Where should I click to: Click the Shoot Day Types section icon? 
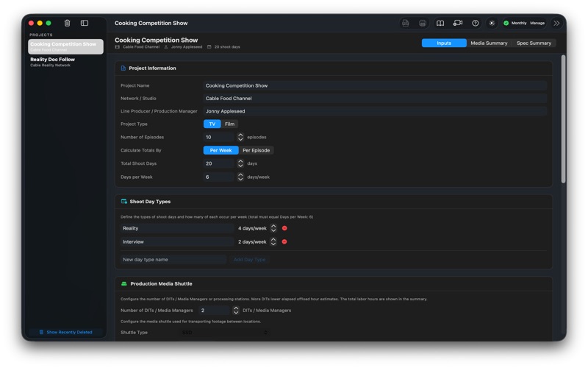coord(123,201)
